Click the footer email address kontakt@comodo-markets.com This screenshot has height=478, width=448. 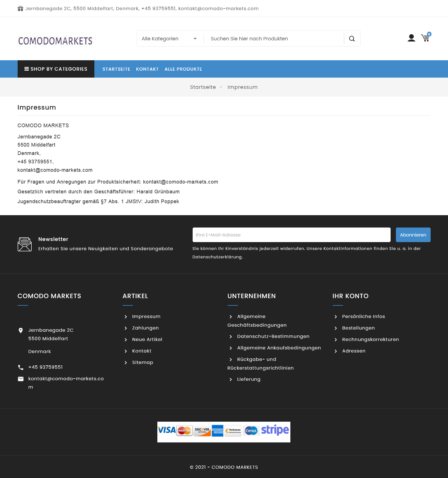pos(66,383)
